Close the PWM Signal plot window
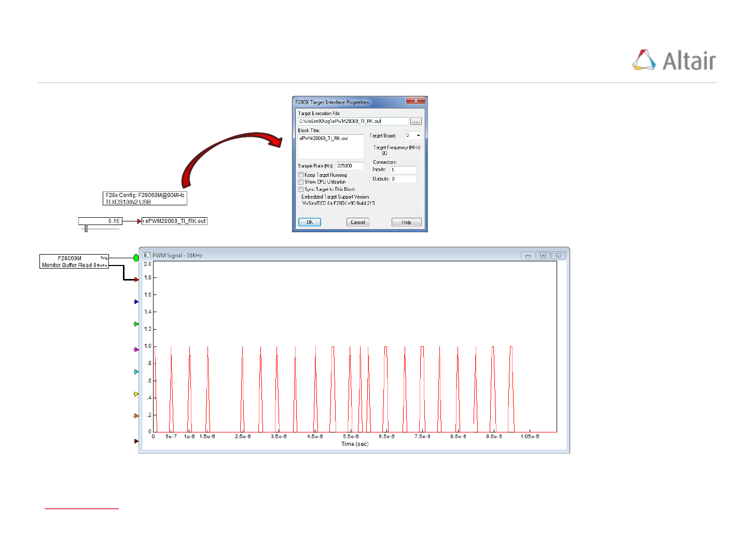 (558, 255)
